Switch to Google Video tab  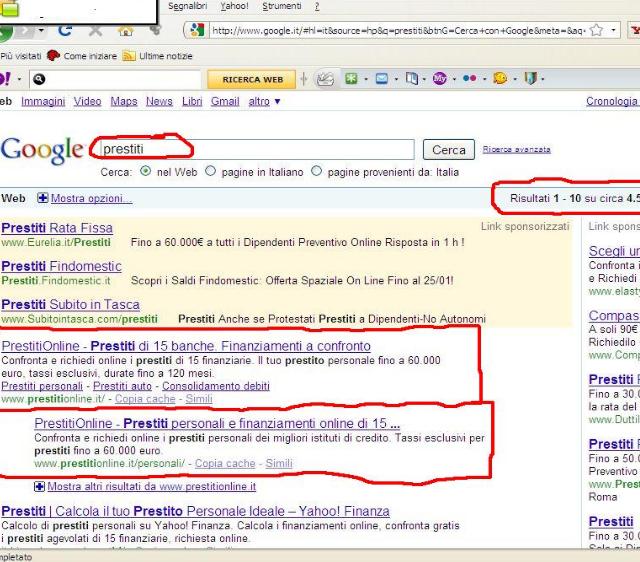(87, 101)
